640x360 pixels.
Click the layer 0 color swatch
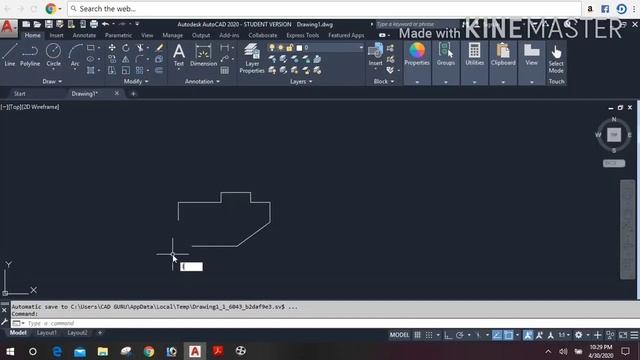pyautogui.click(x=299, y=48)
